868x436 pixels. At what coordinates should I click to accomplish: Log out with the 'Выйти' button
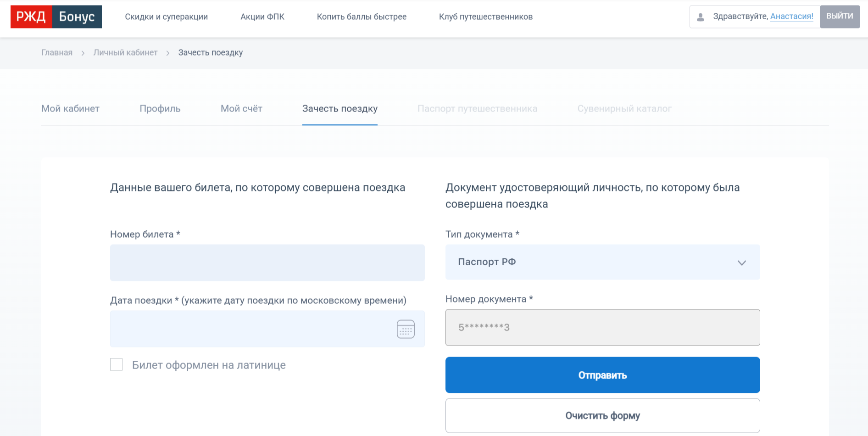click(x=840, y=17)
